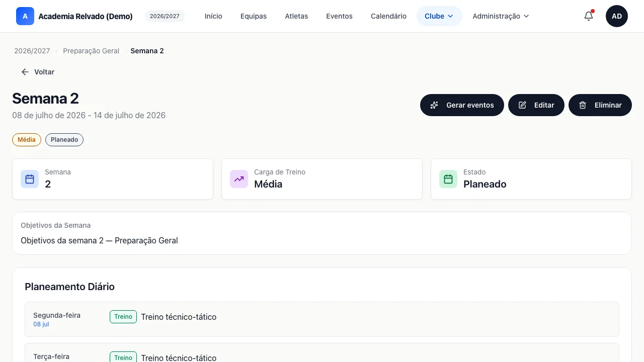
Task: Click the 2026/2027 breadcrumb link
Action: click(x=32, y=51)
